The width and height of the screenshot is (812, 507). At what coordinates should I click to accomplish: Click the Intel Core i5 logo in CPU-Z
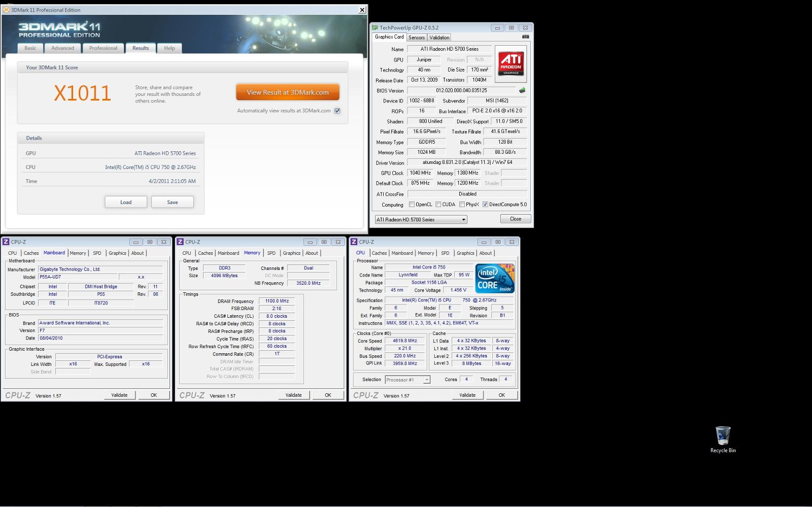point(495,278)
